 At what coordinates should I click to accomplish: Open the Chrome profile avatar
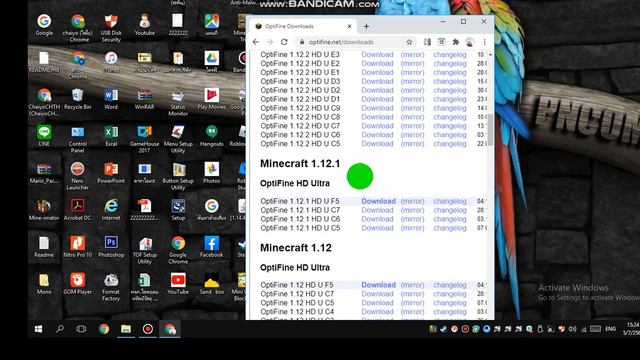pos(470,42)
